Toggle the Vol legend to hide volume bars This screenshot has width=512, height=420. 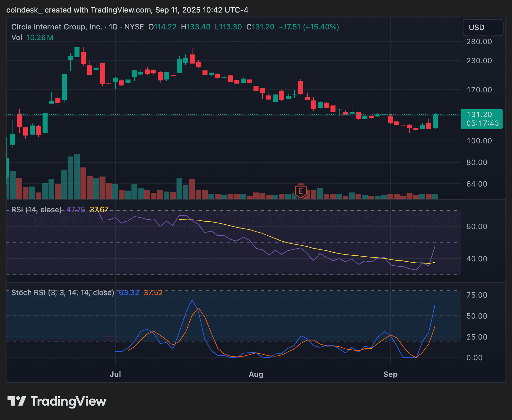(17, 37)
